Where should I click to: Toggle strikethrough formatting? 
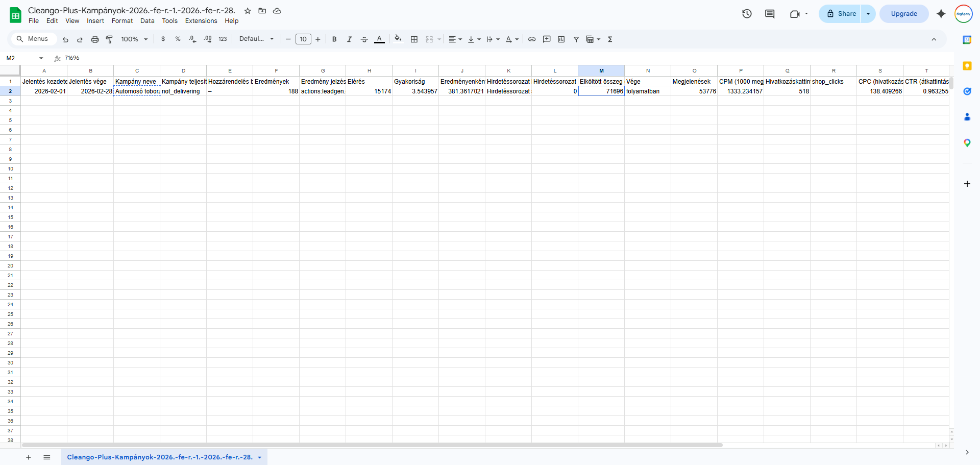[x=364, y=39]
